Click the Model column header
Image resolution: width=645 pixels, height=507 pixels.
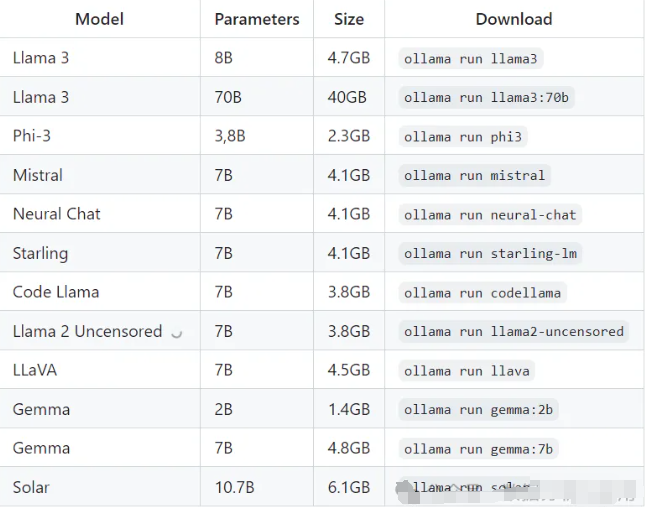(x=100, y=19)
